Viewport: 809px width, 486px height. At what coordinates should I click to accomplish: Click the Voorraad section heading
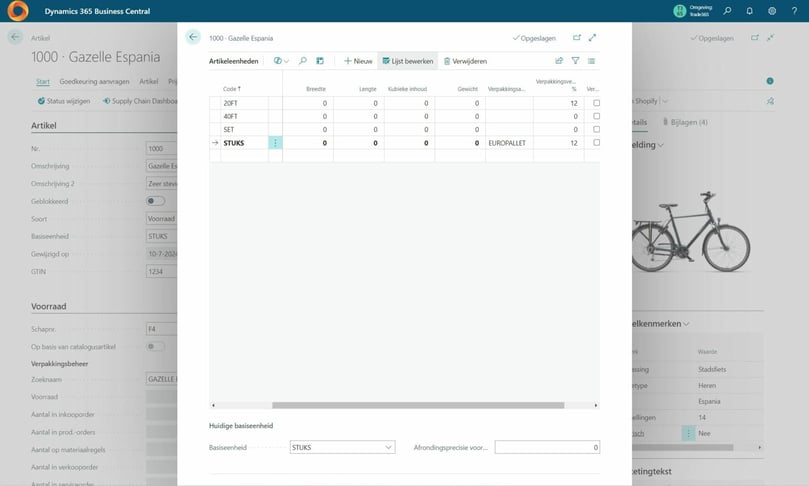tap(48, 306)
